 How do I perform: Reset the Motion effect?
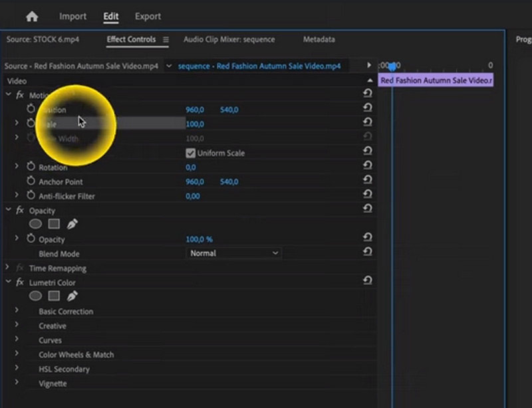(x=367, y=93)
